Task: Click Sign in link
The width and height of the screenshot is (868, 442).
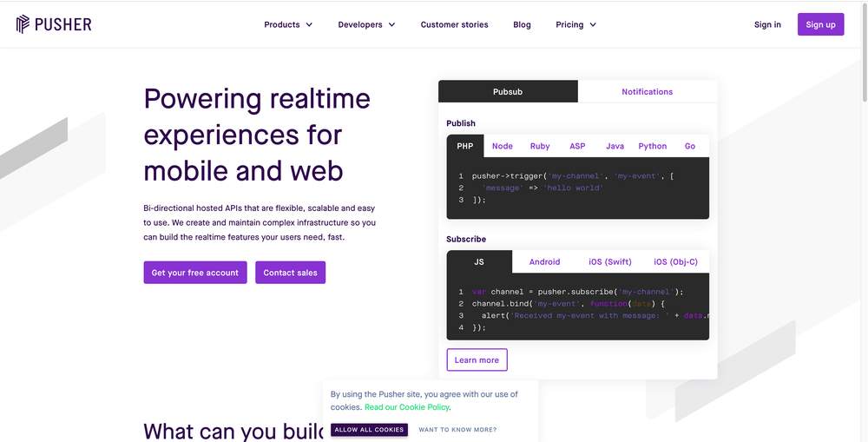Action: 767,24
